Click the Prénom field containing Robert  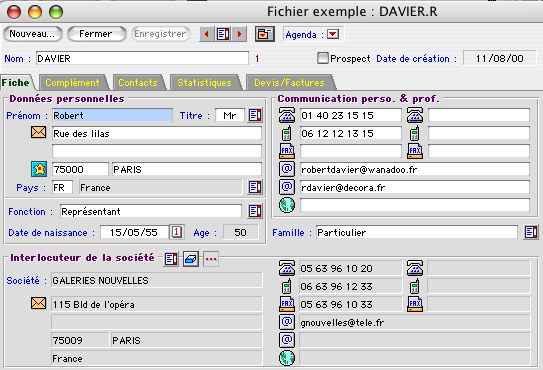[x=112, y=115]
